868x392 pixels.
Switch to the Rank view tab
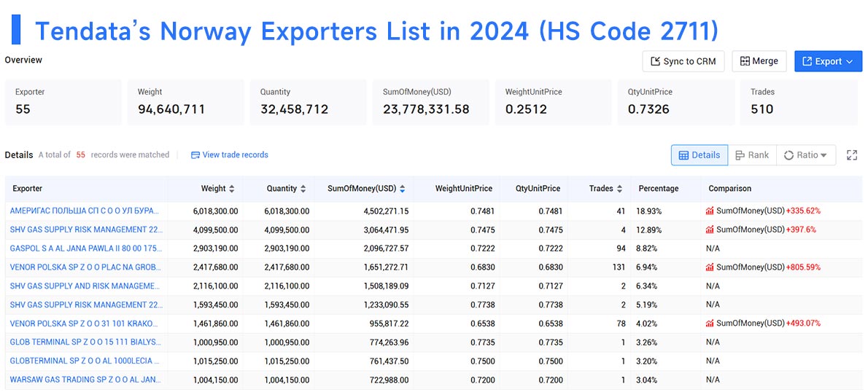(x=752, y=155)
